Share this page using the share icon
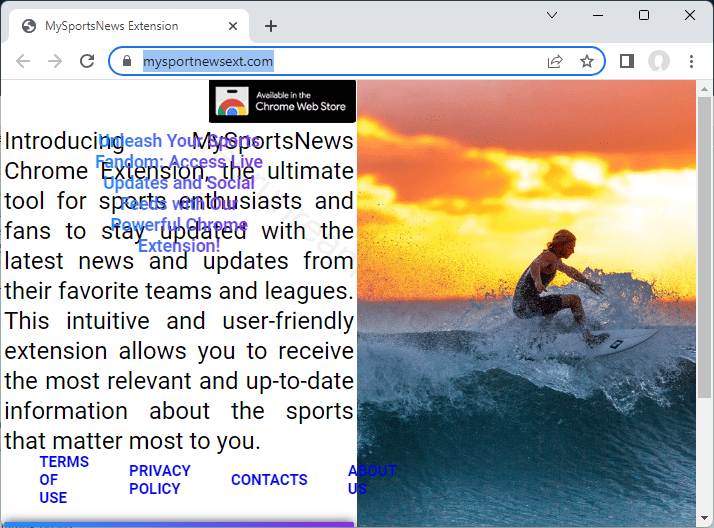The image size is (714, 528). click(x=555, y=61)
